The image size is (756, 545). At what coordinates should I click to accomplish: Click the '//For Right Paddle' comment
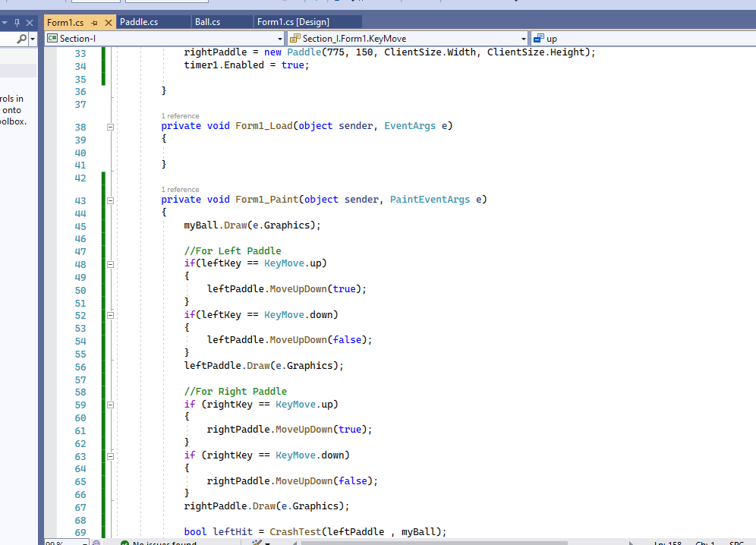pyautogui.click(x=235, y=391)
